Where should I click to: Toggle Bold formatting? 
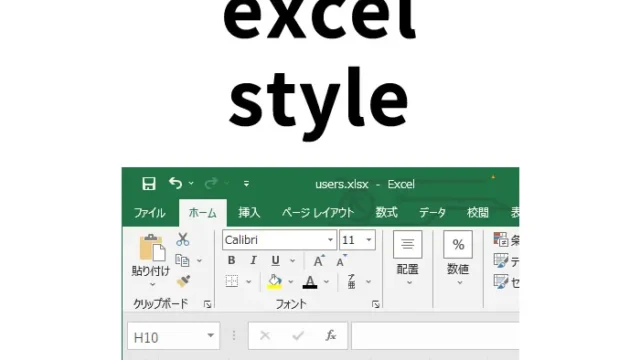click(231, 260)
